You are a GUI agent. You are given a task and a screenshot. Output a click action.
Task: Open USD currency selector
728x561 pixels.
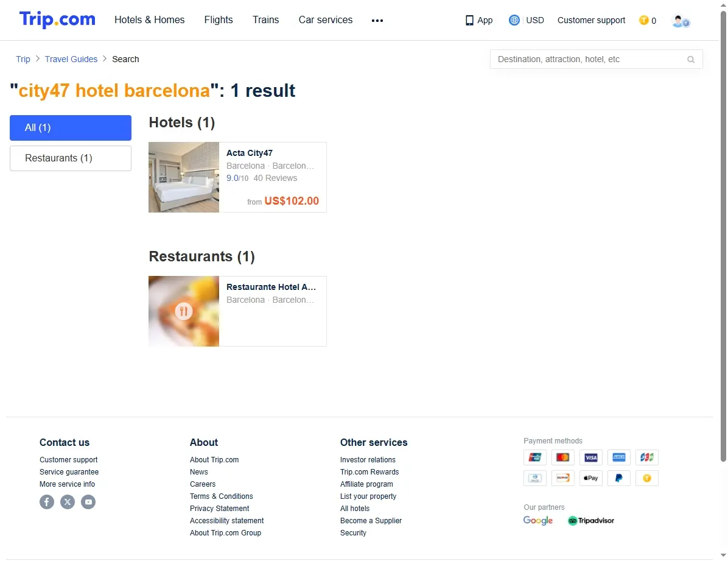tap(534, 21)
